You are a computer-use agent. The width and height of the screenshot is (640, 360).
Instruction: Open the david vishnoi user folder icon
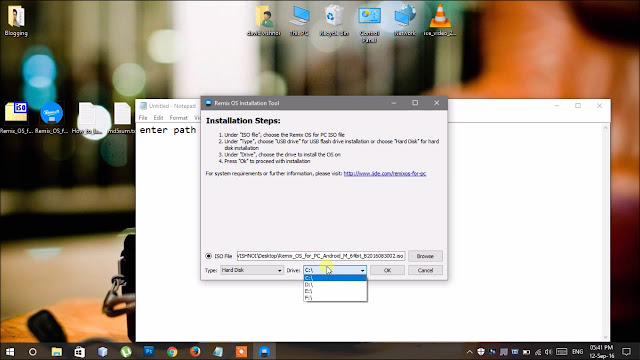[264, 20]
